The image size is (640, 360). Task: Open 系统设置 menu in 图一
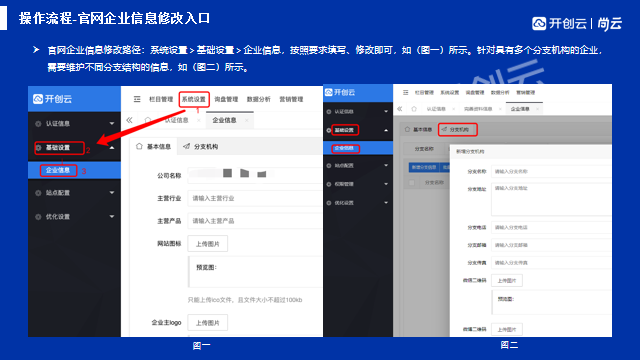193,99
